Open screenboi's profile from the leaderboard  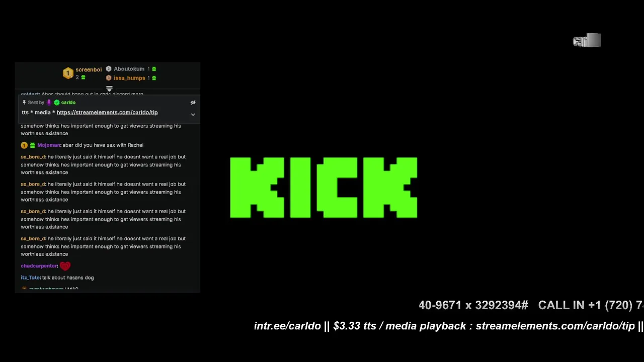89,69
